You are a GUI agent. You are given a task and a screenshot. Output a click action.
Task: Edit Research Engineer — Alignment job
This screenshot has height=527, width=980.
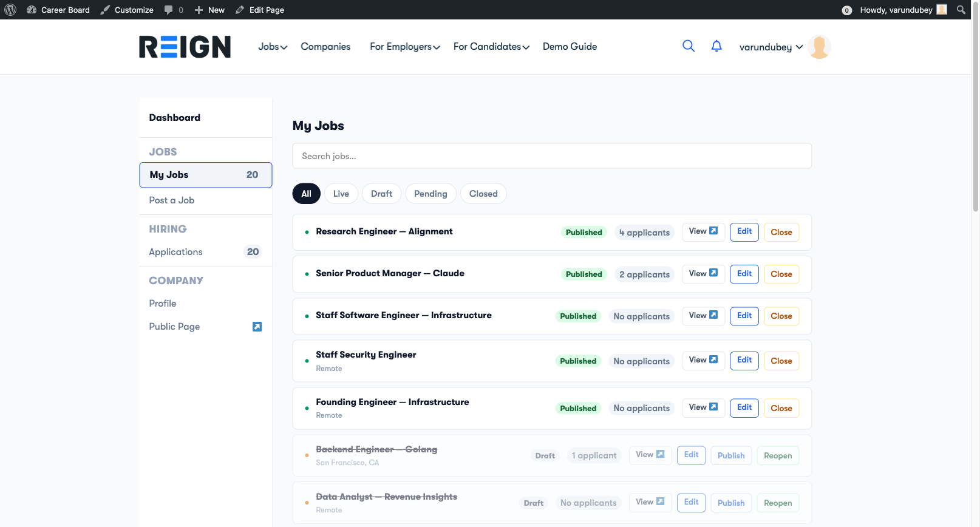[744, 231]
